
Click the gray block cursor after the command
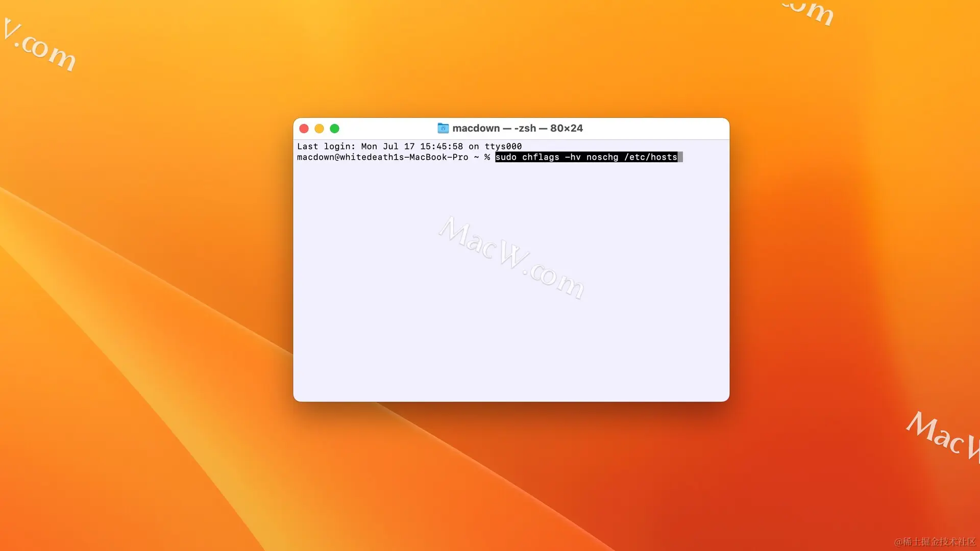coord(680,157)
